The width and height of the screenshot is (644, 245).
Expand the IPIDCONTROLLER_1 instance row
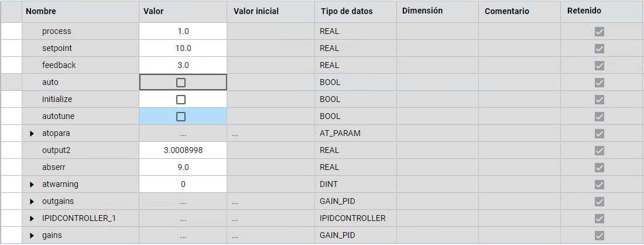[x=32, y=219]
